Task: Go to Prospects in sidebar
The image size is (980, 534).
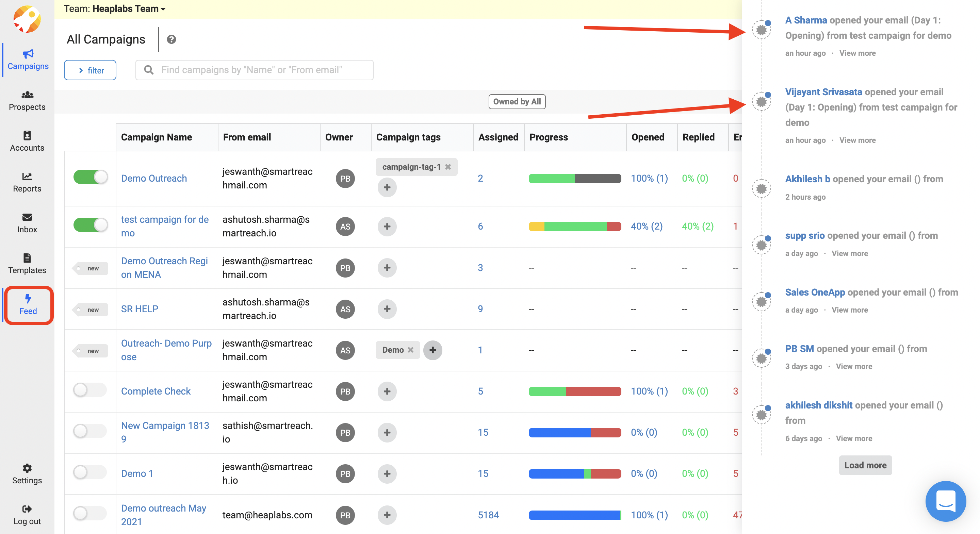Action: (27, 100)
